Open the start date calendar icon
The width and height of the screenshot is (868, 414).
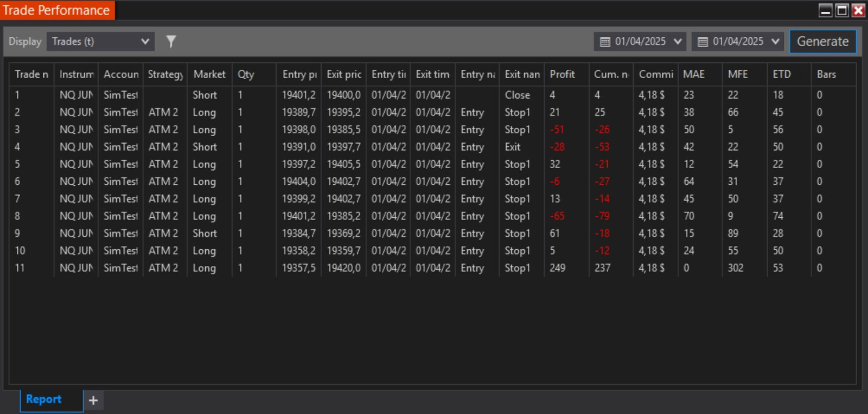(x=605, y=42)
